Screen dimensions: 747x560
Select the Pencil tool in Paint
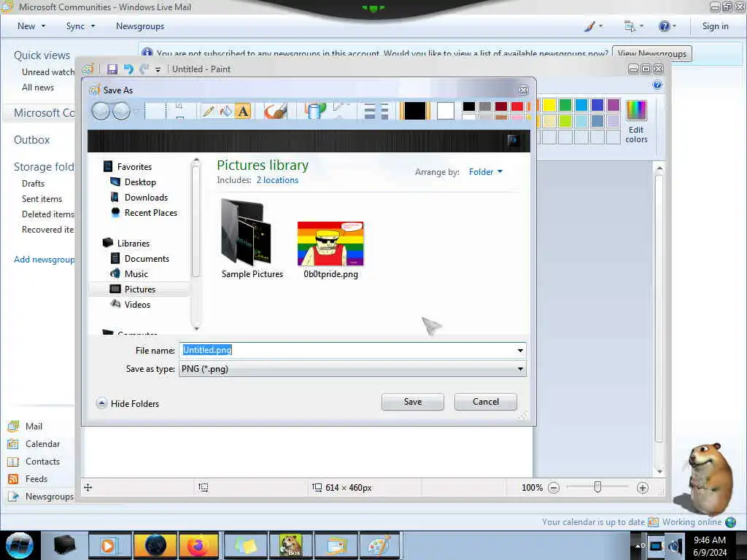208,112
